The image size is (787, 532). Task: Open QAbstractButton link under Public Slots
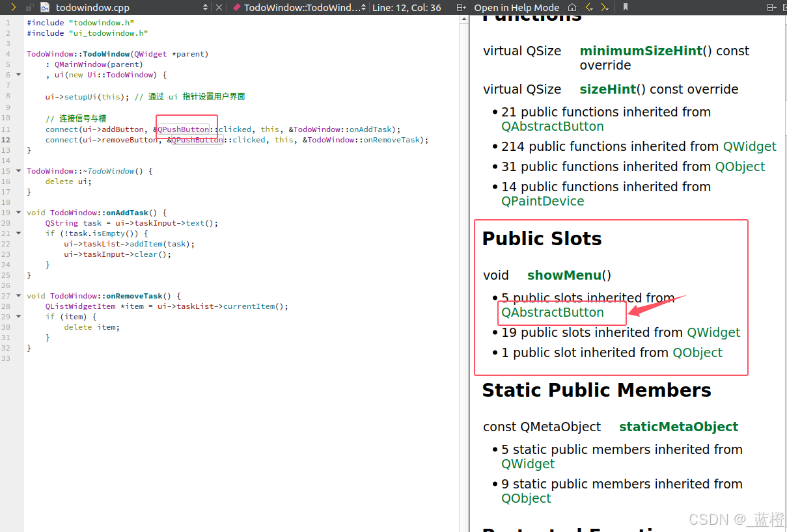(x=553, y=312)
